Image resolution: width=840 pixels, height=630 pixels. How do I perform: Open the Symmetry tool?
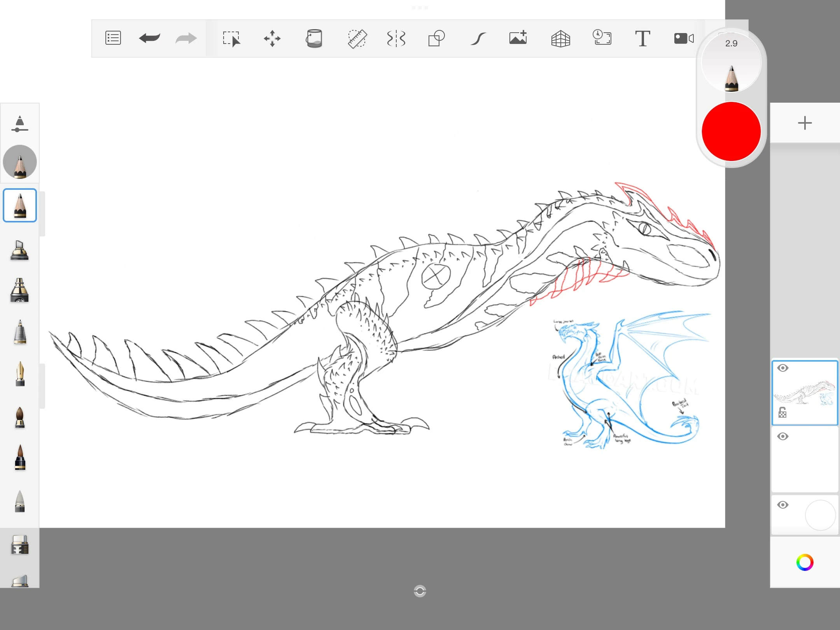(x=396, y=38)
